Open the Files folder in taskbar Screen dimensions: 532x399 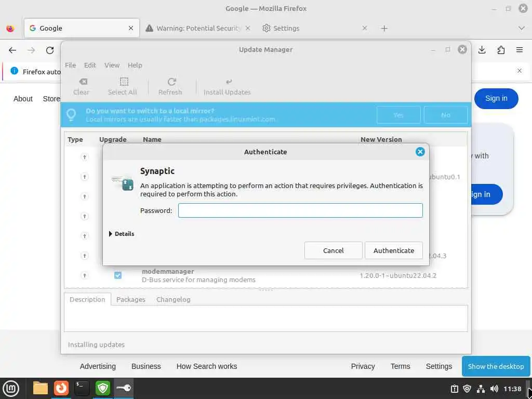pos(41,389)
